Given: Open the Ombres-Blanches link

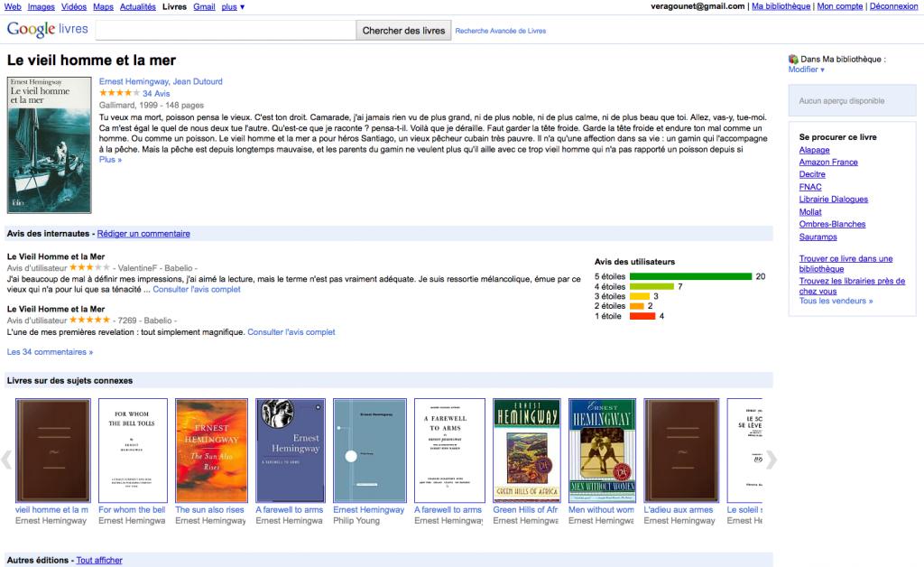Looking at the screenshot, I should [x=832, y=224].
